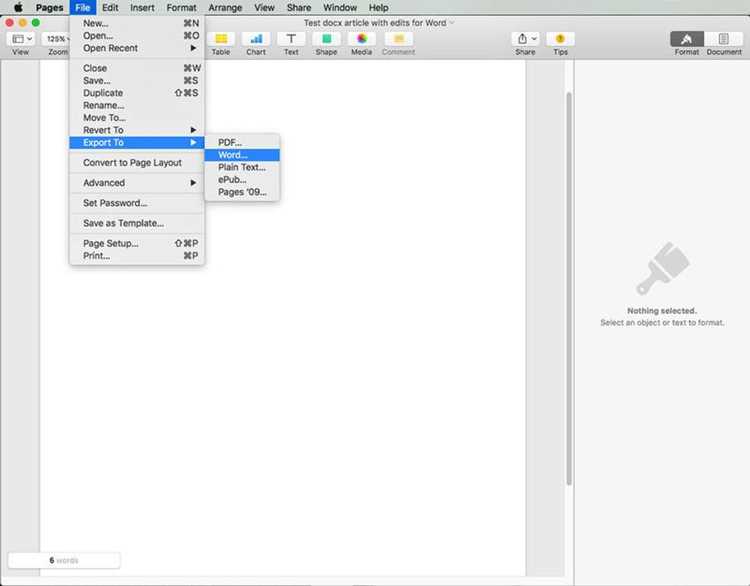Choose Rename... from File menu

pos(137,105)
